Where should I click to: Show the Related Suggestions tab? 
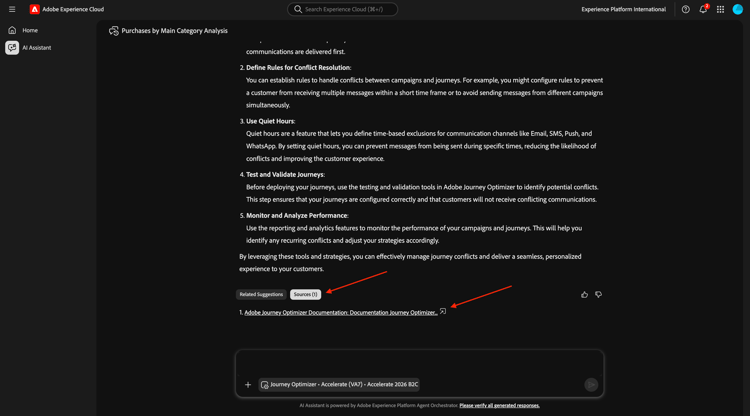click(261, 295)
